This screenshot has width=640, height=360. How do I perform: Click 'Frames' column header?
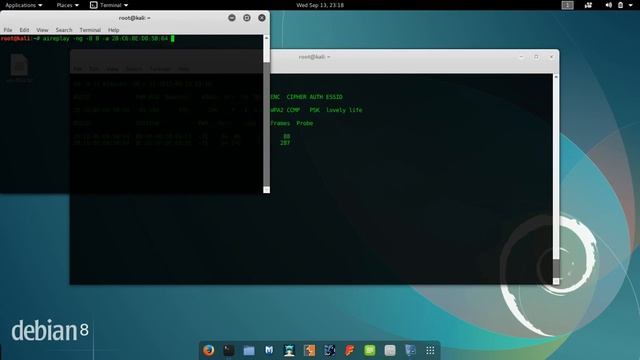pos(280,123)
